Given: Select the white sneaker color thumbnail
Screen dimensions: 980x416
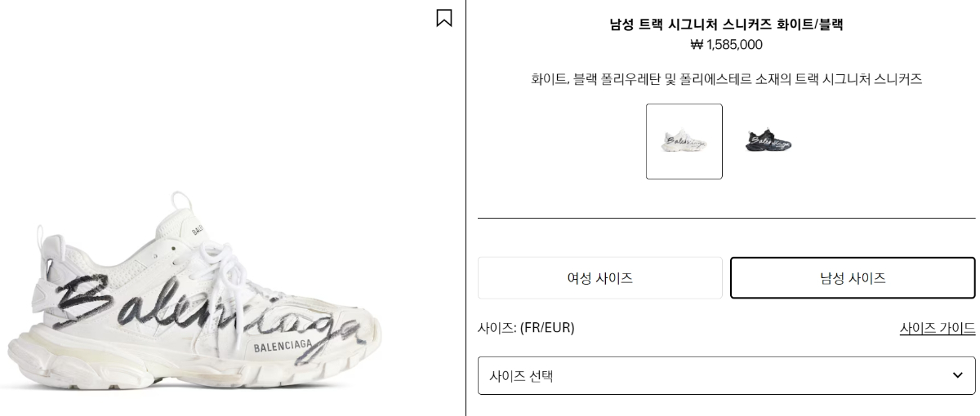Looking at the screenshot, I should coord(684,141).
